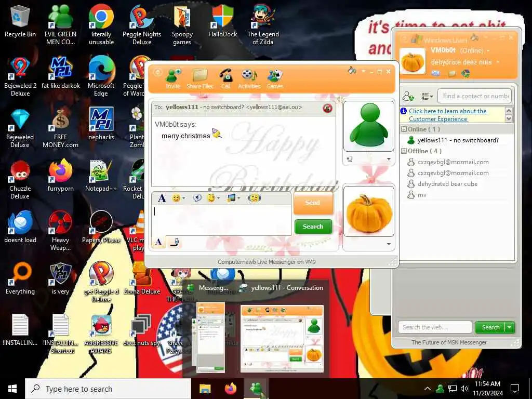The height and width of the screenshot is (399, 532).
Task: Open the sharing folders icon in Messenger
Action: [x=452, y=73]
